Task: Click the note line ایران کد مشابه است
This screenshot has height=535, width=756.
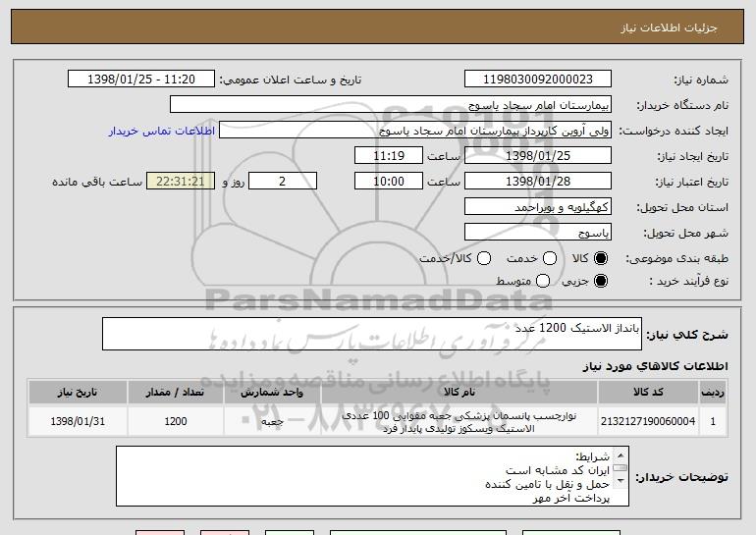Action: pos(558,470)
